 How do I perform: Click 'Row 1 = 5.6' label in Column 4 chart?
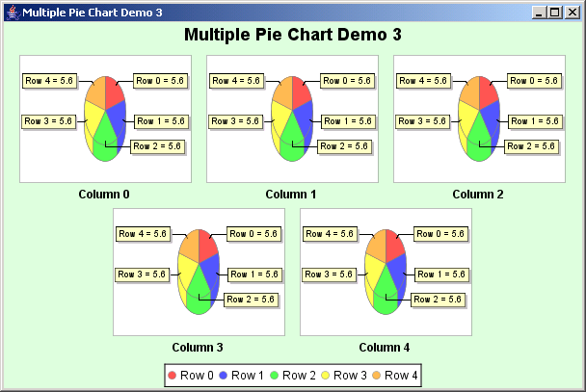click(440, 274)
